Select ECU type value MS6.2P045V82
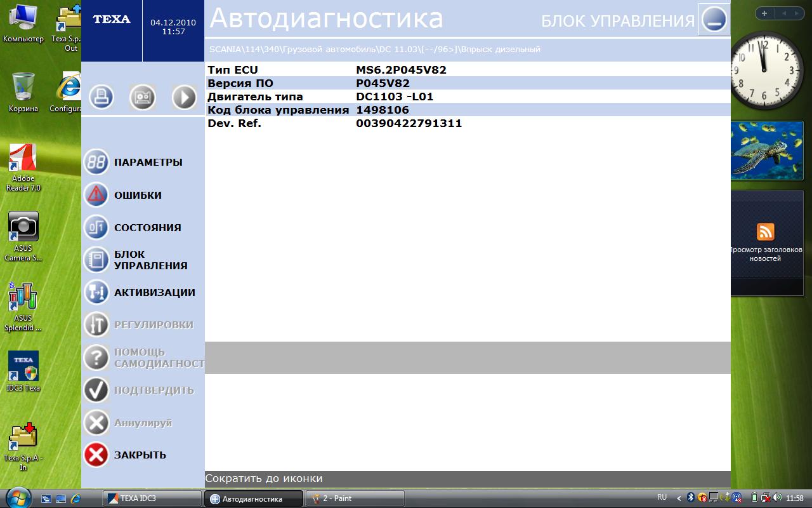Image resolution: width=812 pixels, height=508 pixels. [402, 70]
